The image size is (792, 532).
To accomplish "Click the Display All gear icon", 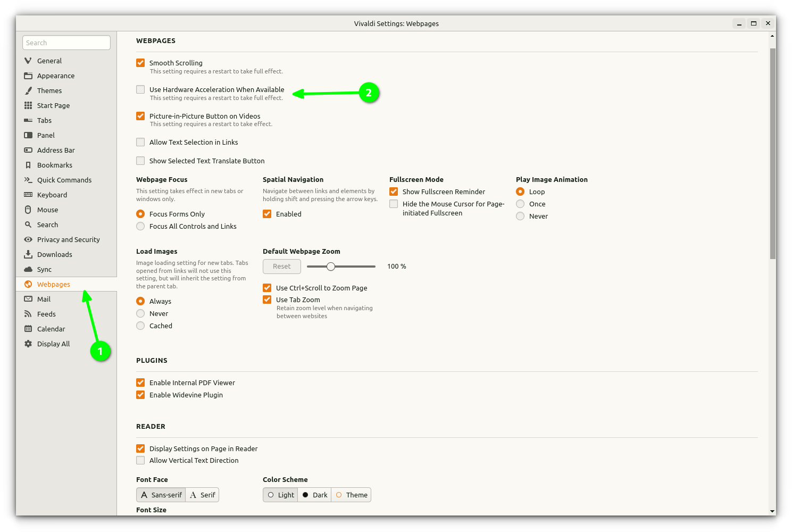I will point(28,344).
